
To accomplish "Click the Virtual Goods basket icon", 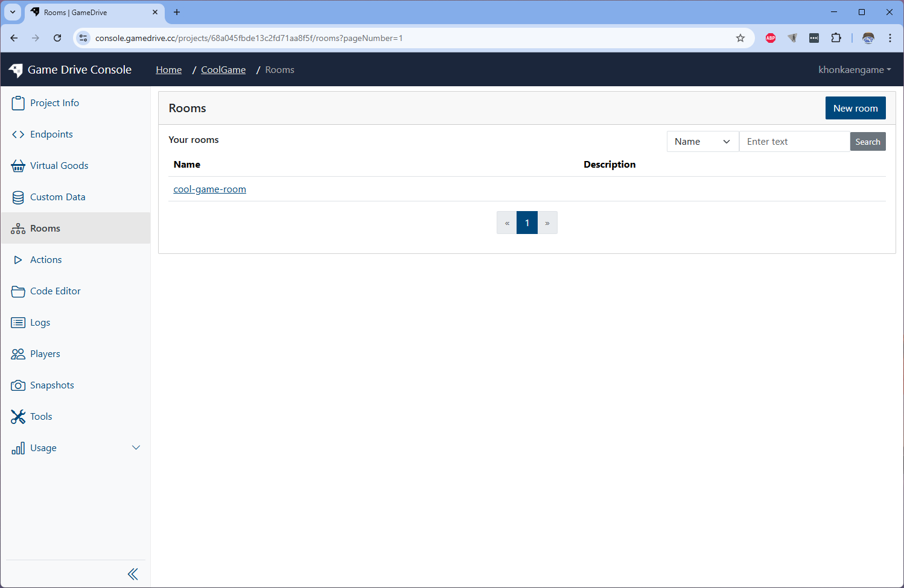I will (18, 166).
